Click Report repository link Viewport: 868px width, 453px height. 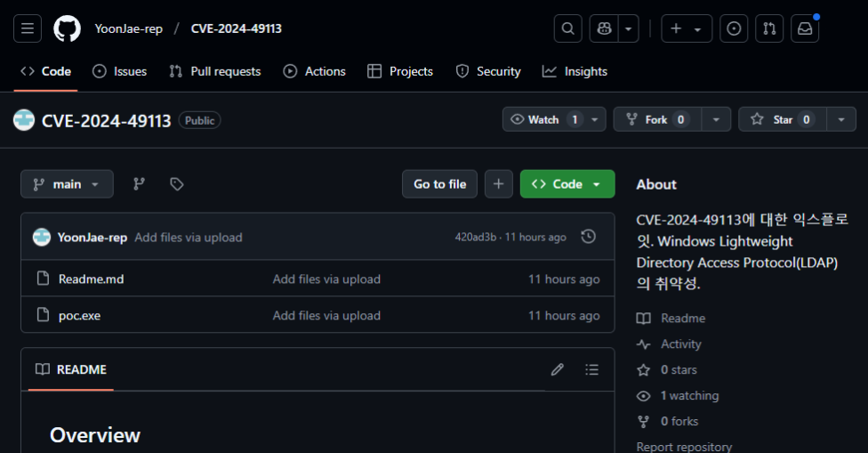coord(684,447)
